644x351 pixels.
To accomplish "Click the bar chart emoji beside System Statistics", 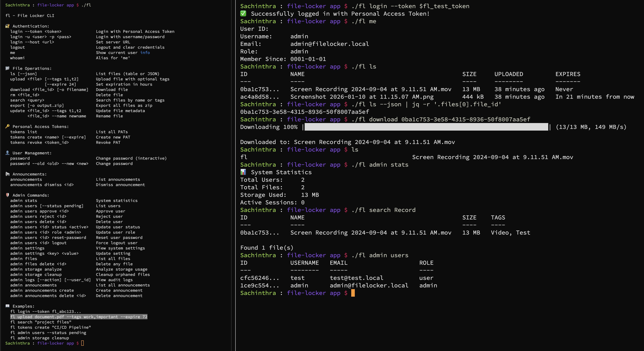I will pyautogui.click(x=243, y=172).
